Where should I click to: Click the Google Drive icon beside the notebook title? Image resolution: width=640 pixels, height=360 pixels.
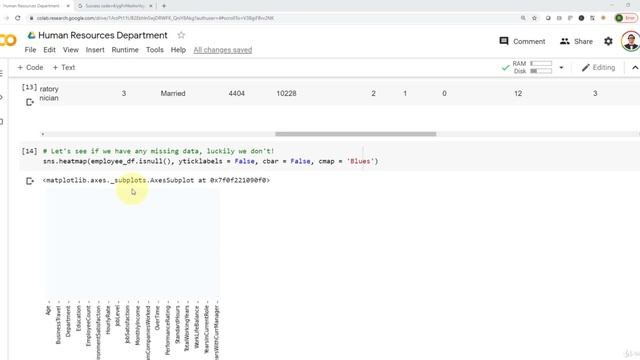tap(31, 36)
